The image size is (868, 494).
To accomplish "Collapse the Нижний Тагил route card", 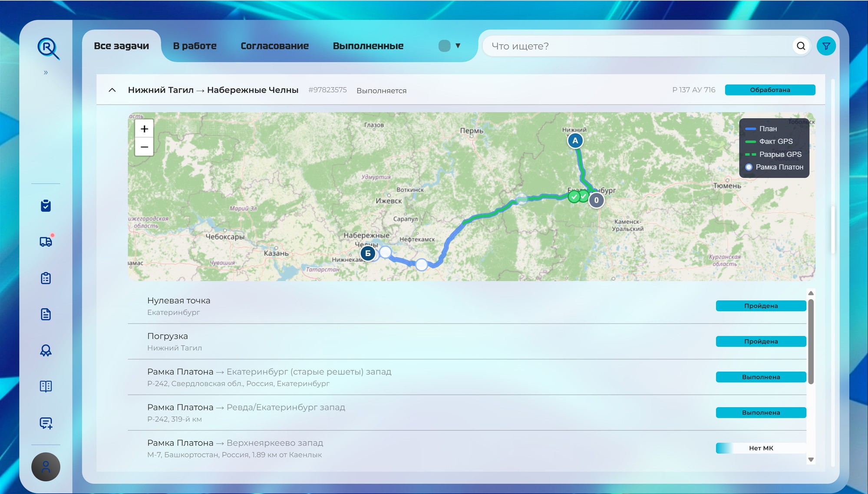I will point(112,90).
